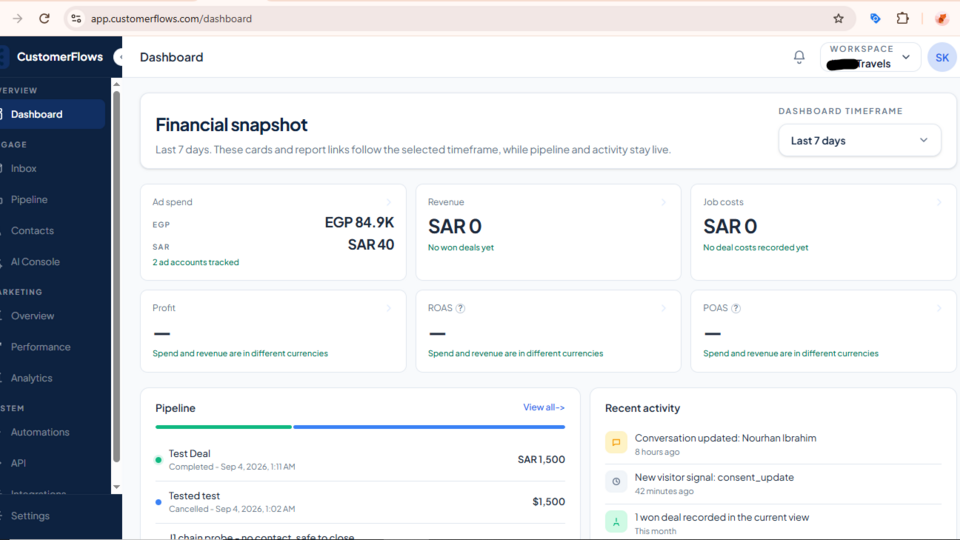Viewport: 960px width, 540px height.
Task: Open the SK user avatar menu
Action: (942, 58)
